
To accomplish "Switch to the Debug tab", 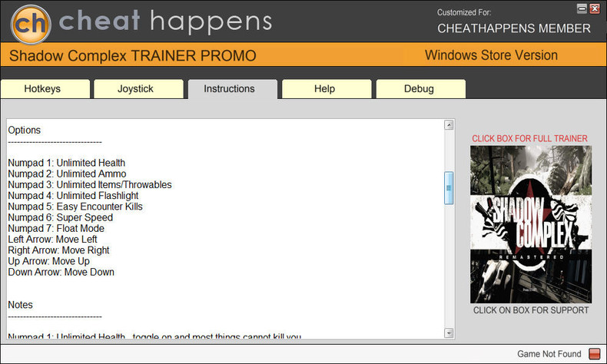I will (421, 89).
